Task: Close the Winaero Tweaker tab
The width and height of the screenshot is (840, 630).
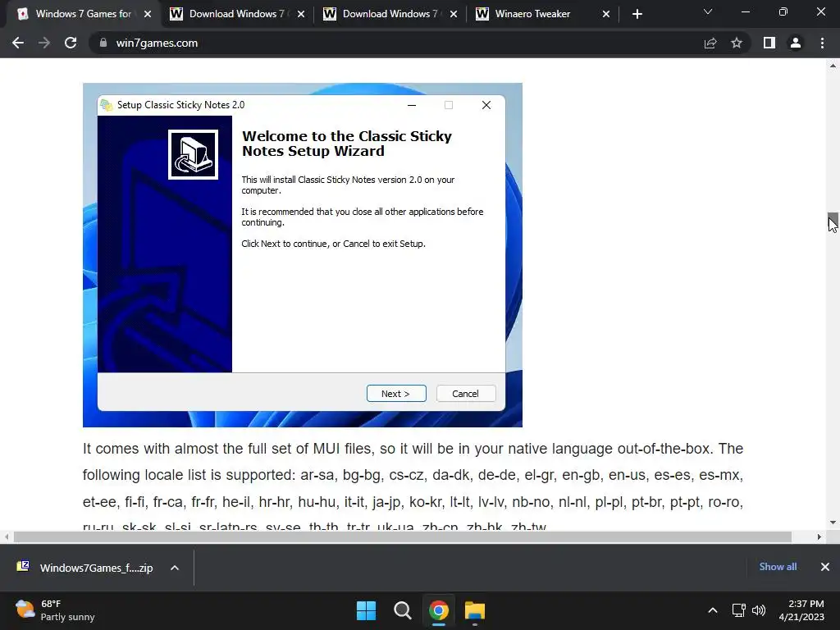Action: coord(606,14)
